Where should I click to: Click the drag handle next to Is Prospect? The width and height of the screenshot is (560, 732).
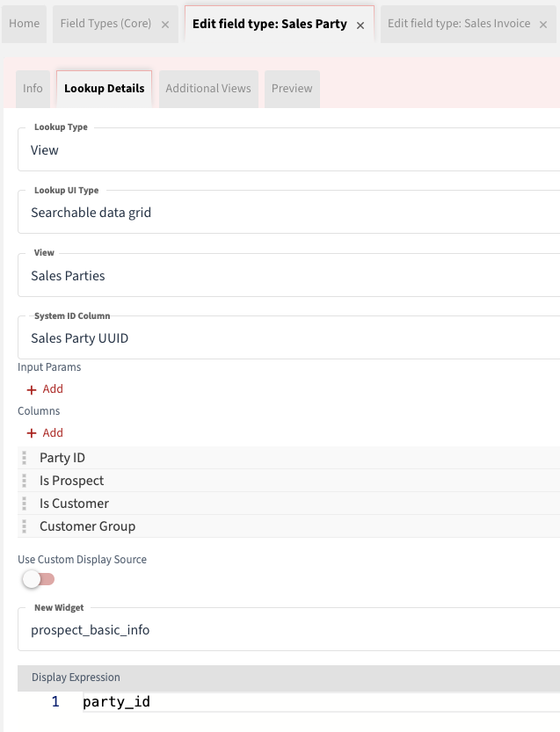25,481
